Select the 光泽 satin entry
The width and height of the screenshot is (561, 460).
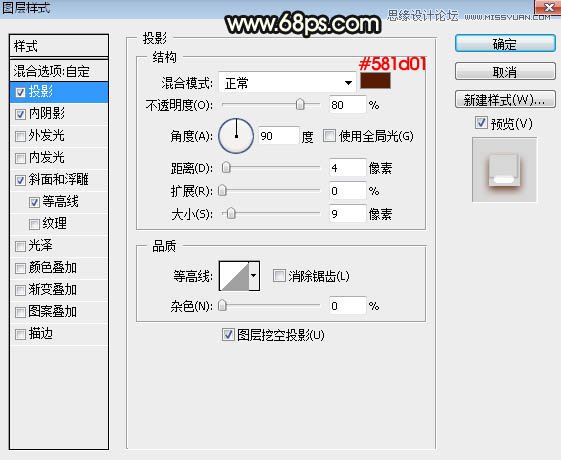59,246
